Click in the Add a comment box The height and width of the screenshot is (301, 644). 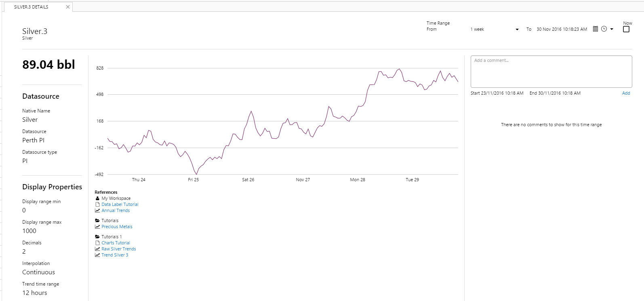coord(551,72)
